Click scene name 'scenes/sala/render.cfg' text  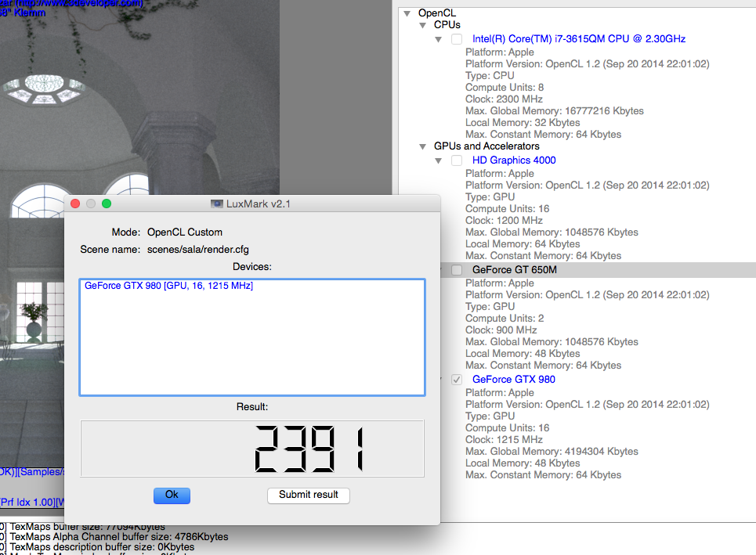tap(198, 250)
